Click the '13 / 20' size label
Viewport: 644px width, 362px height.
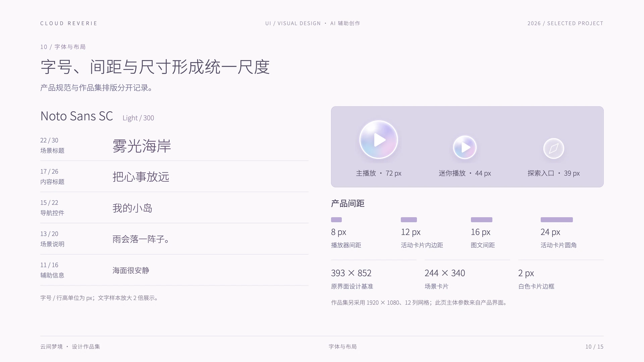49,234
